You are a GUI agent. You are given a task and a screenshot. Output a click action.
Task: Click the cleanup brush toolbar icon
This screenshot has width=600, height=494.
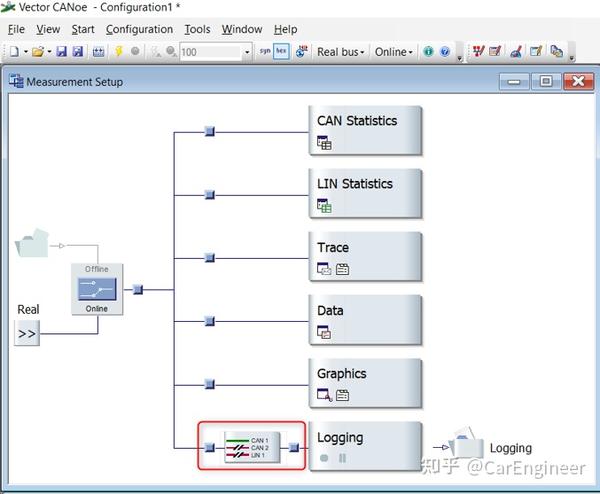516,51
